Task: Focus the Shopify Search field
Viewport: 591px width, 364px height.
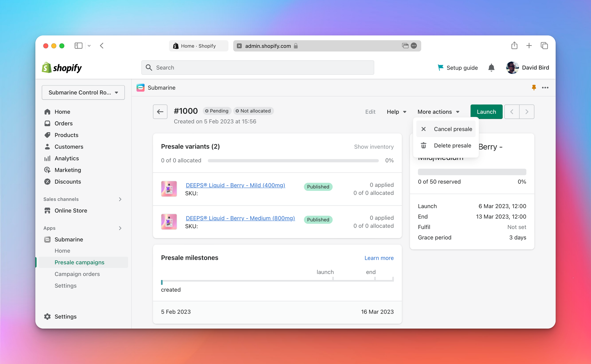Action: pos(258,68)
